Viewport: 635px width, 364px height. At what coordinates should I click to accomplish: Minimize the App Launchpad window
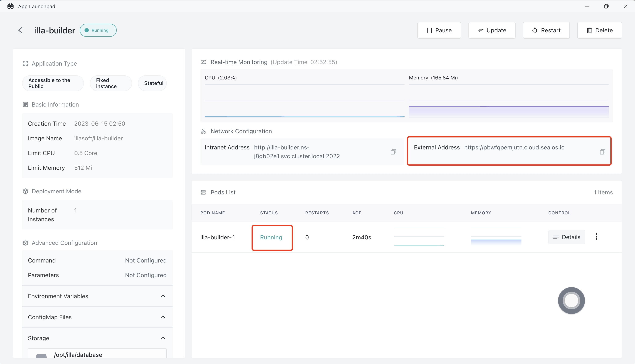tap(587, 6)
